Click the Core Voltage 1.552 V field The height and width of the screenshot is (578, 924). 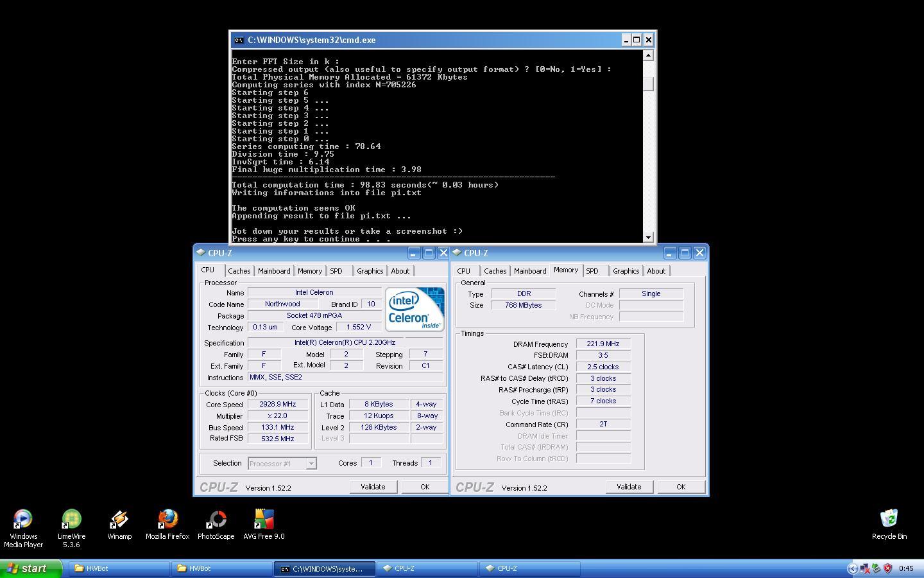click(x=358, y=328)
